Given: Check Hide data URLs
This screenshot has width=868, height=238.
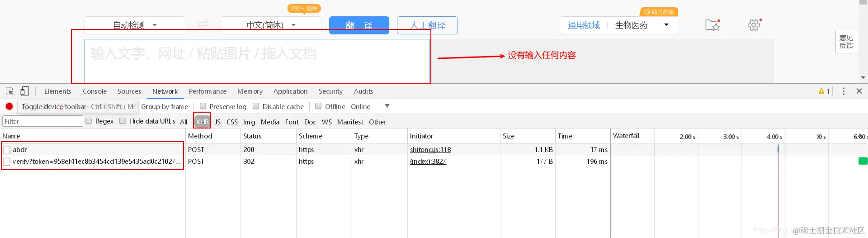Looking at the screenshot, I should 123,121.
